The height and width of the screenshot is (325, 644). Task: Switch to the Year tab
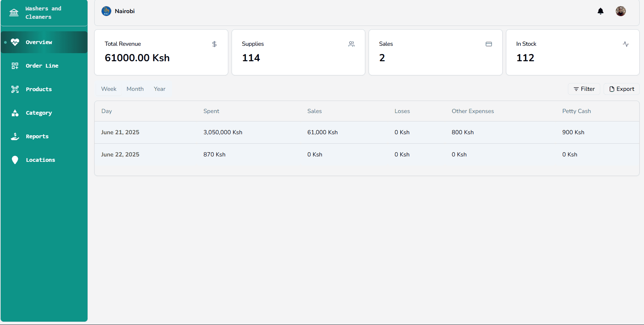pos(160,89)
